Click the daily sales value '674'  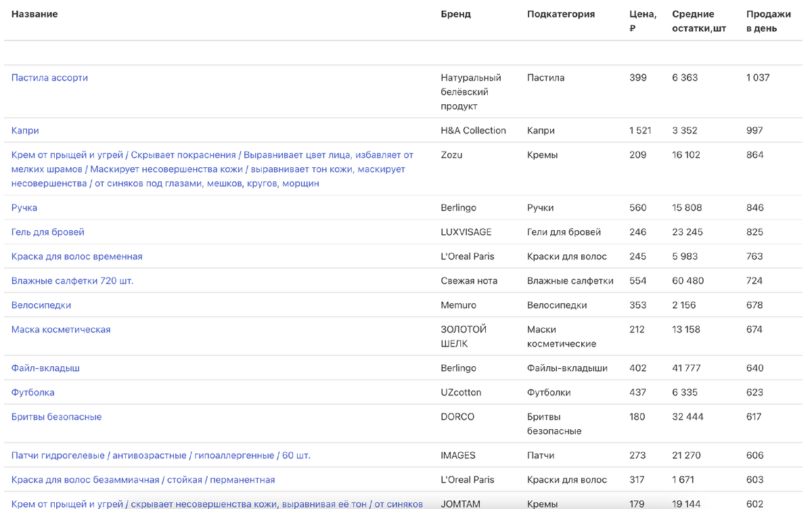[754, 330]
